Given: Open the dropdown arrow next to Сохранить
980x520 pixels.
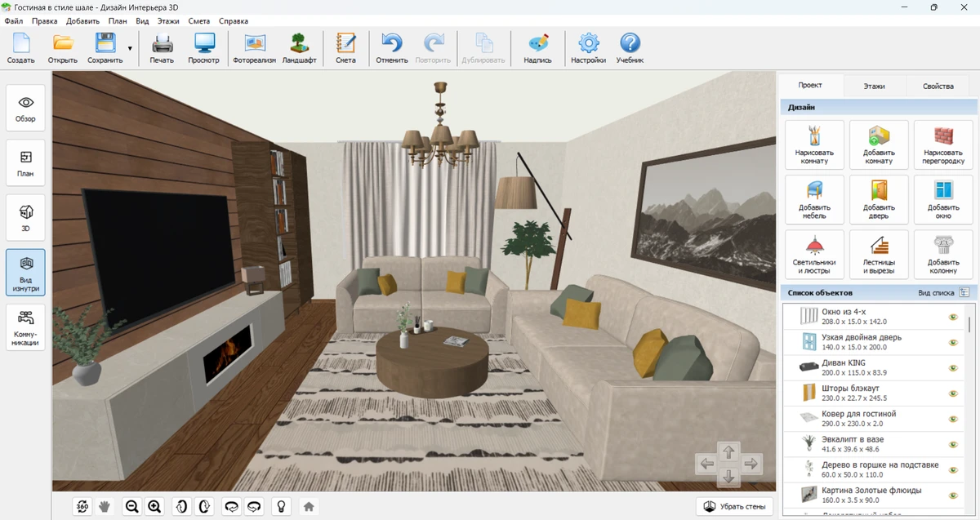Looking at the screenshot, I should 130,49.
